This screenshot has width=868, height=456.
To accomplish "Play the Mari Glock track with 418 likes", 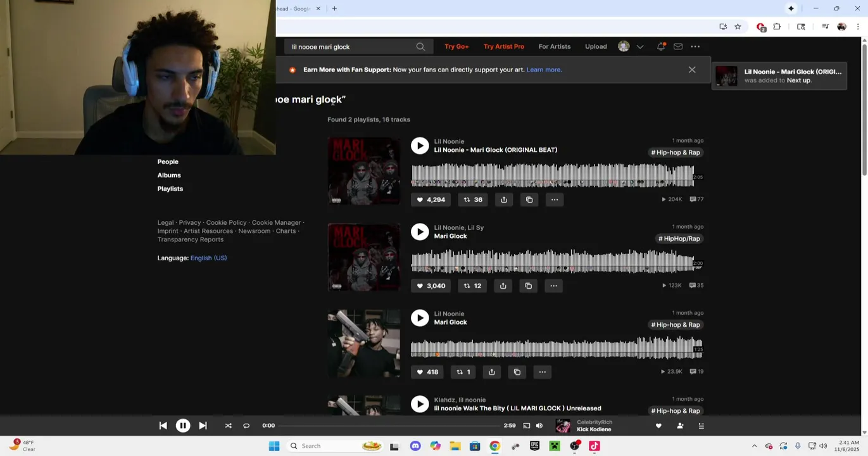I will coord(420,318).
